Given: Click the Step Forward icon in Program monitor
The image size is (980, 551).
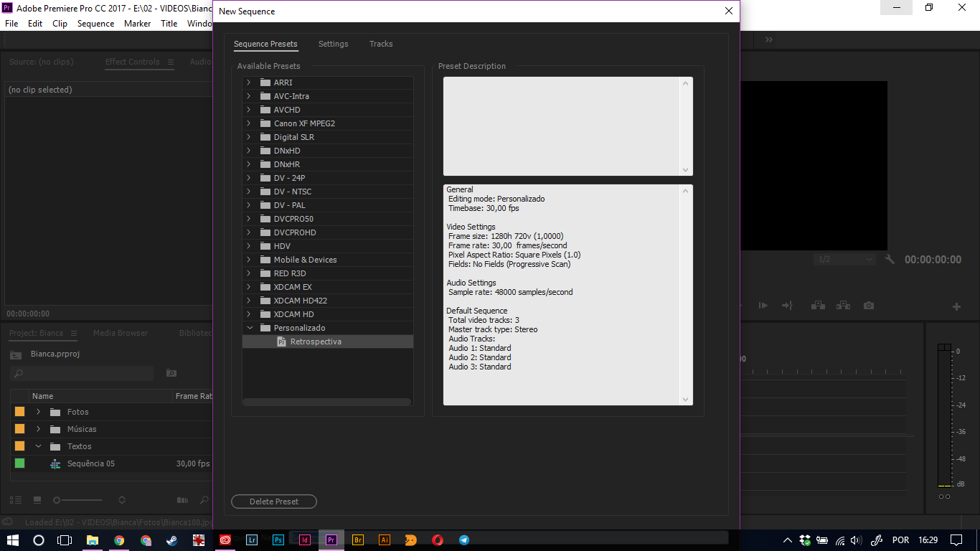Looking at the screenshot, I should (x=763, y=306).
